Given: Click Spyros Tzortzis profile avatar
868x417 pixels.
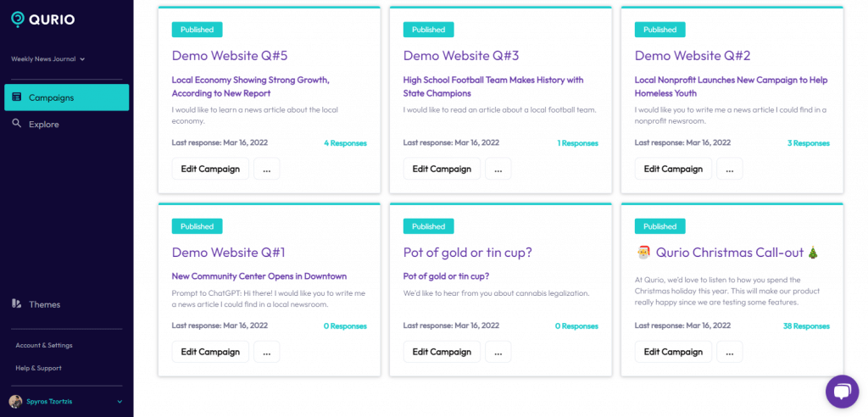Looking at the screenshot, I should pyautogui.click(x=15, y=402).
